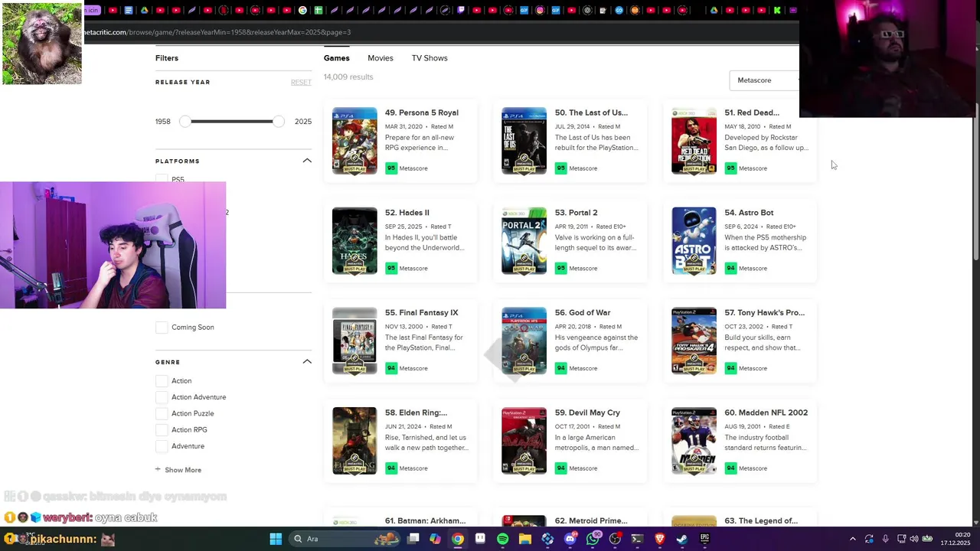Open the Devil May Cry link
Screen dimensions: 980x551
tap(587, 413)
